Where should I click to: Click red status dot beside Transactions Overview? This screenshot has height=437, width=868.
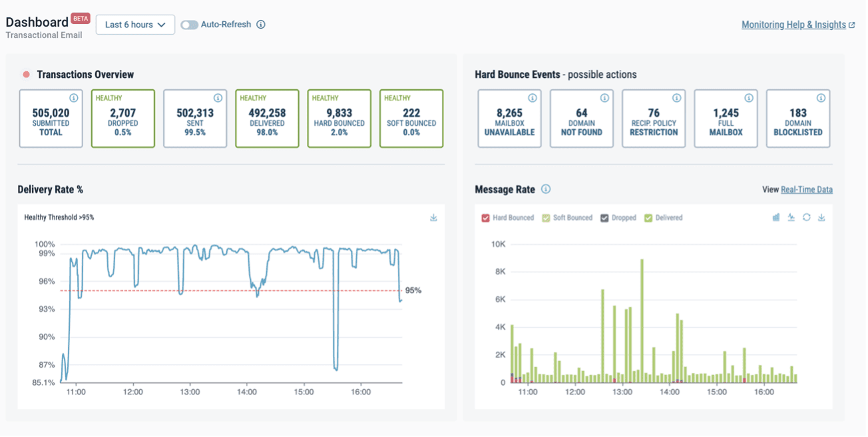click(27, 75)
